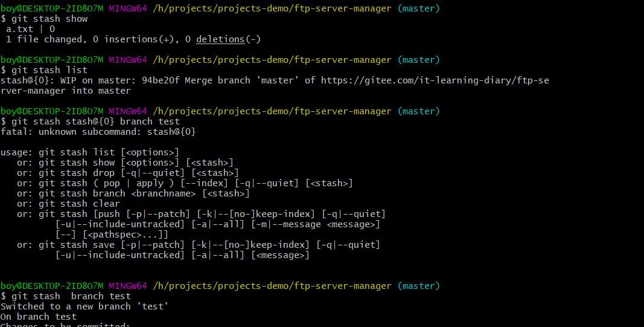Click the 'usage: git stash list [<options>]' line

90,152
